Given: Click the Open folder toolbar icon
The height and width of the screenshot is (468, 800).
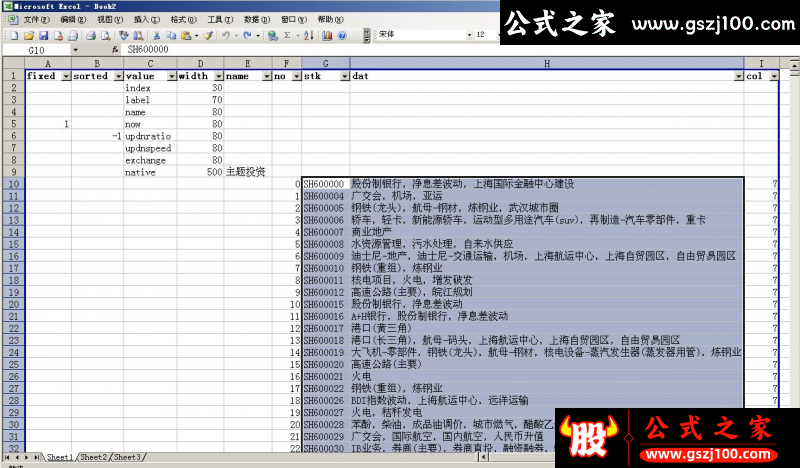Looking at the screenshot, I should pos(29,35).
